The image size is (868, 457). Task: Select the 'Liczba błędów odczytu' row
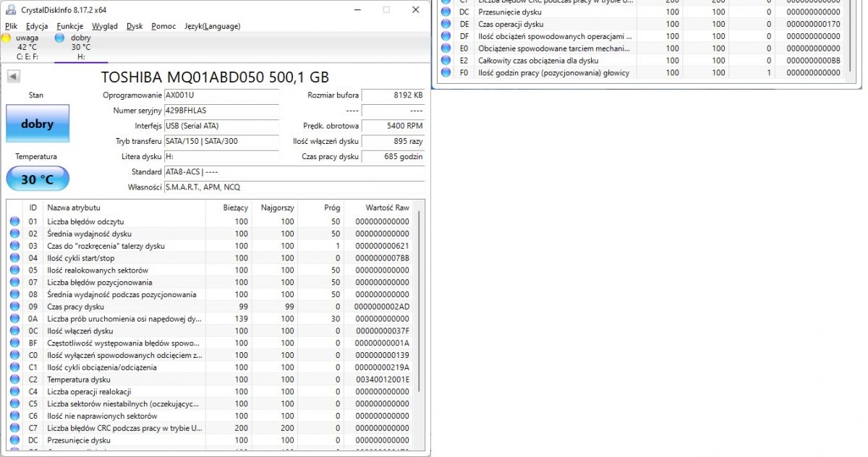[210, 221]
